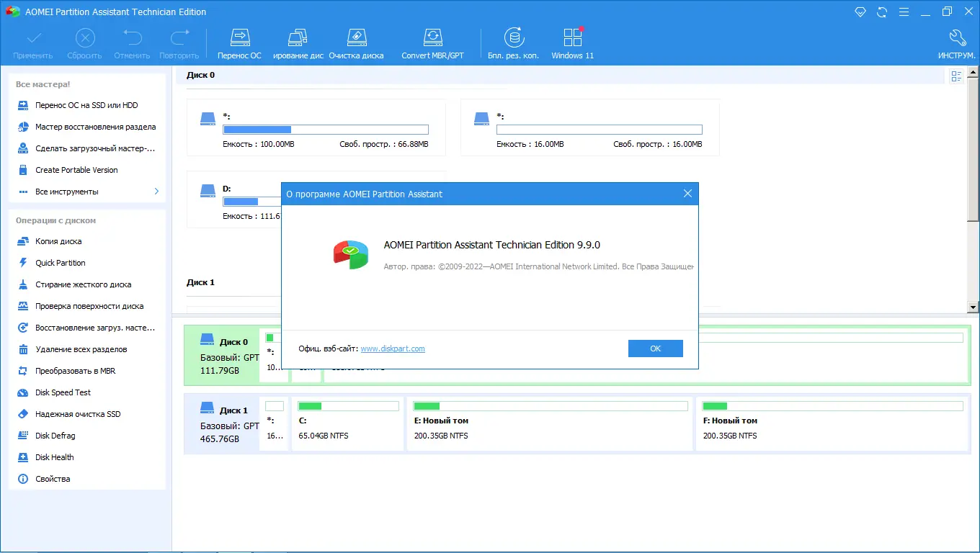Select the D: partition card

tap(233, 200)
